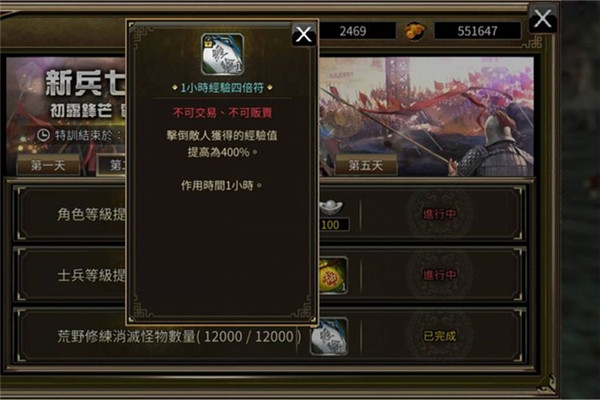This screenshot has height=400, width=600.
Task: Switch to the 第一天 tab
Action: coord(48,165)
